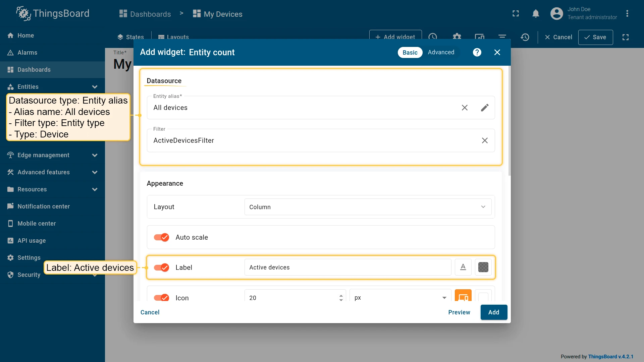This screenshot has width=644, height=362.
Task: Open the px unit dropdown
Action: click(400, 295)
